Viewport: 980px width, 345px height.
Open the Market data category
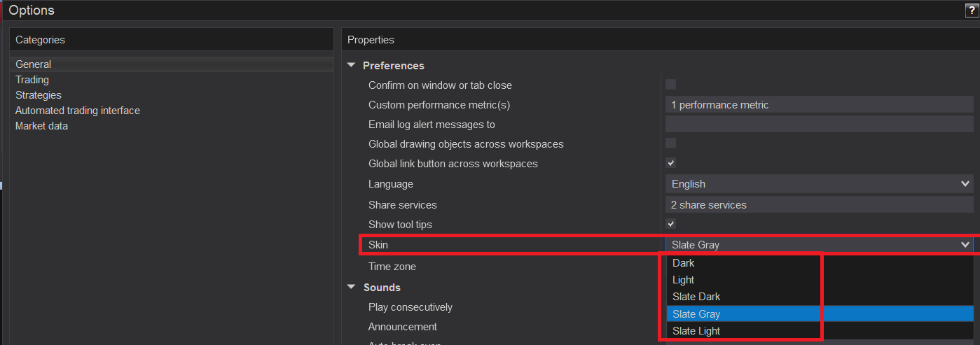click(41, 126)
